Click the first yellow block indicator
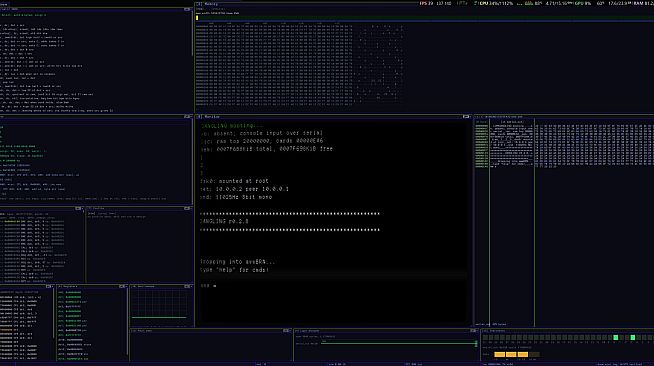The width and height of the screenshot is (654, 366). (x=500, y=355)
